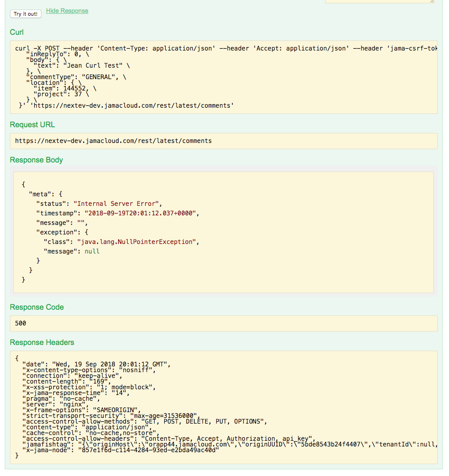Click the Hide Response link
This screenshot has height=476, width=449.
(67, 11)
